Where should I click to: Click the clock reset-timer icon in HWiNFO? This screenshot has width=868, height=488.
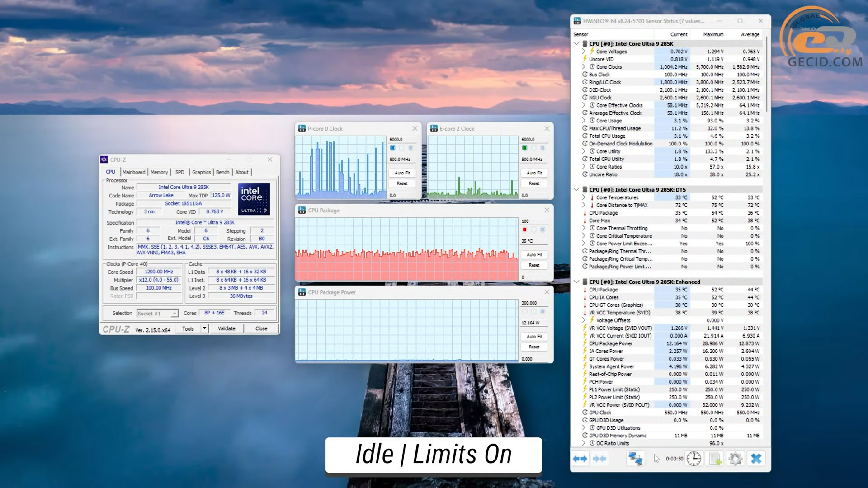[x=693, y=459]
